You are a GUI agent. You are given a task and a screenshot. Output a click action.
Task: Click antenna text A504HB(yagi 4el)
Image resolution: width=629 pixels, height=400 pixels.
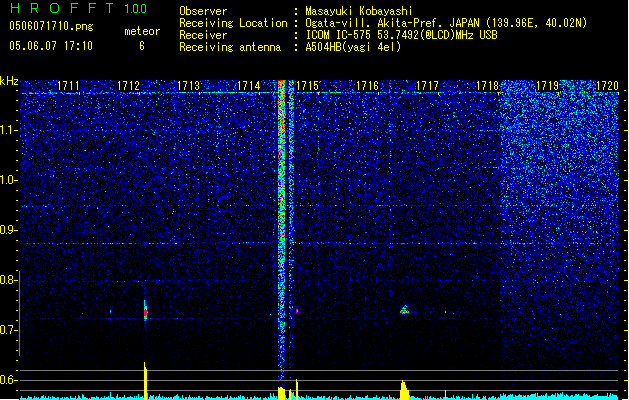(x=353, y=47)
